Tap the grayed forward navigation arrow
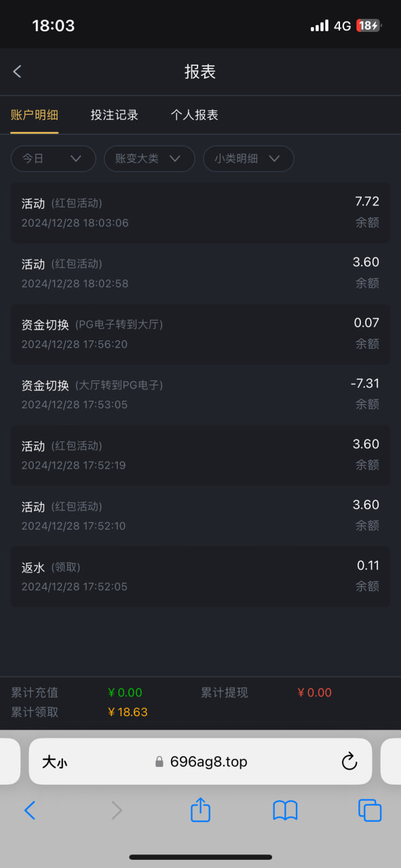Screen dimensions: 401x868 (x=115, y=810)
